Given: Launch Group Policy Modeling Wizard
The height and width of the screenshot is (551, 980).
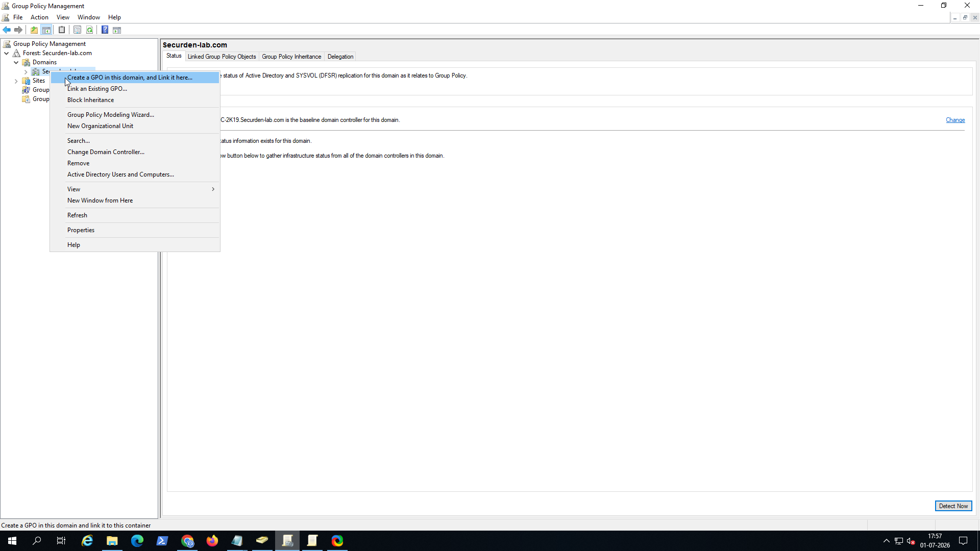Looking at the screenshot, I should point(135,115).
